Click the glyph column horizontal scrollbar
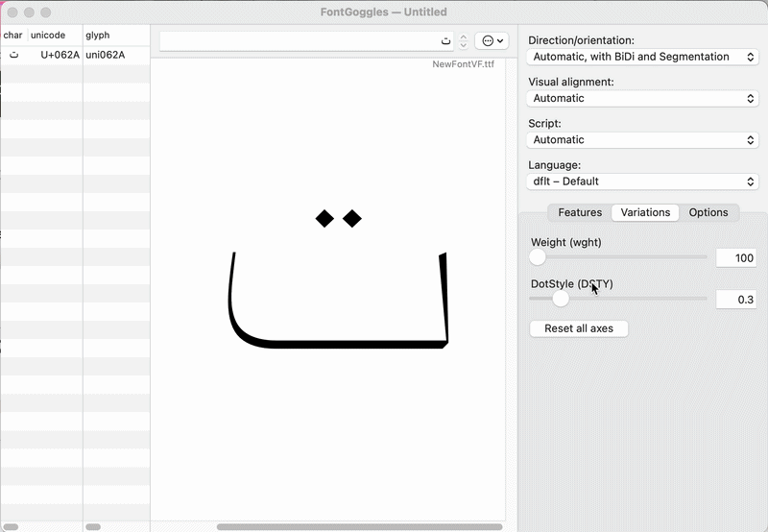This screenshot has height=532, width=768. (93, 527)
